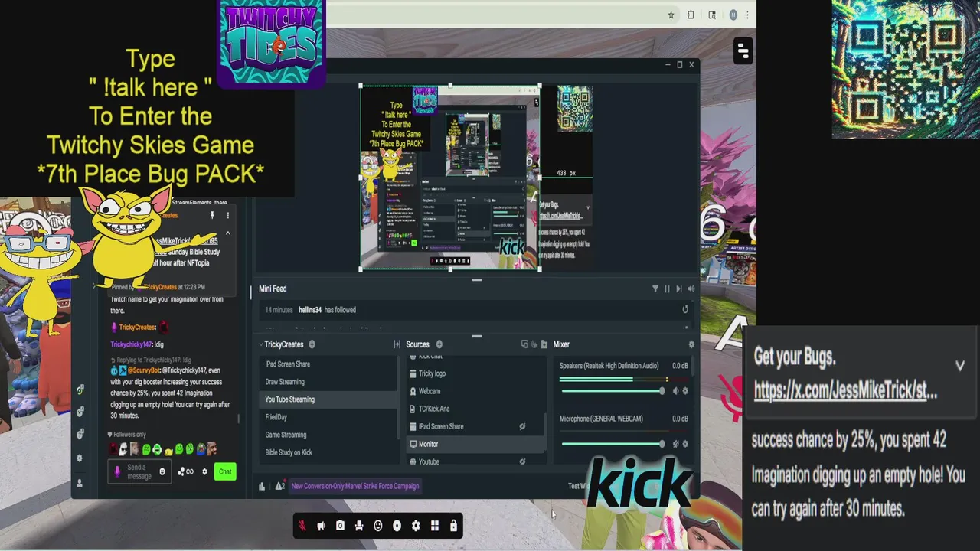Image resolution: width=980 pixels, height=551 pixels.
Task: Unmute Microphone audio in Mixer
Action: click(x=675, y=444)
